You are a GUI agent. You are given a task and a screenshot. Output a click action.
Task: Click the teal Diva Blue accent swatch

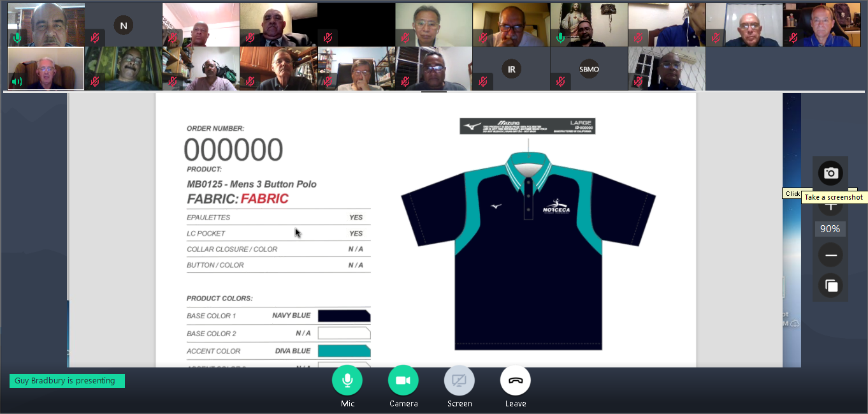coord(344,351)
